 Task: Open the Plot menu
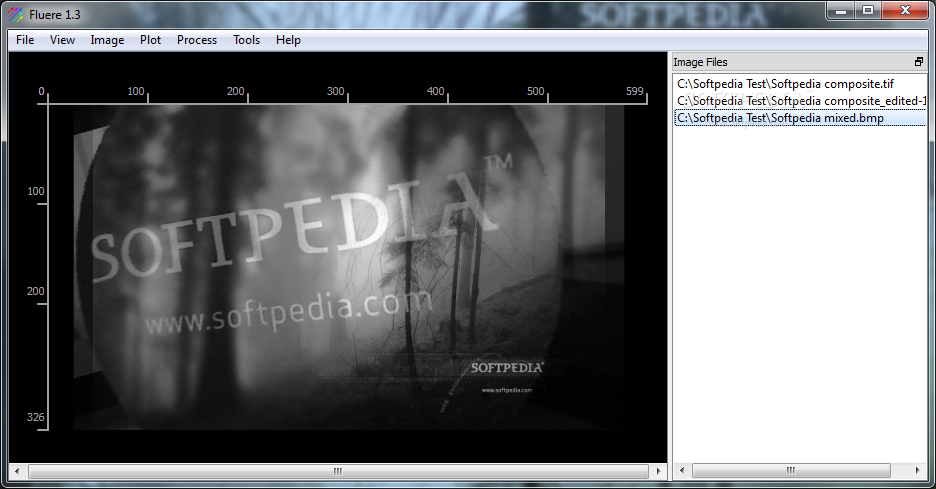150,40
